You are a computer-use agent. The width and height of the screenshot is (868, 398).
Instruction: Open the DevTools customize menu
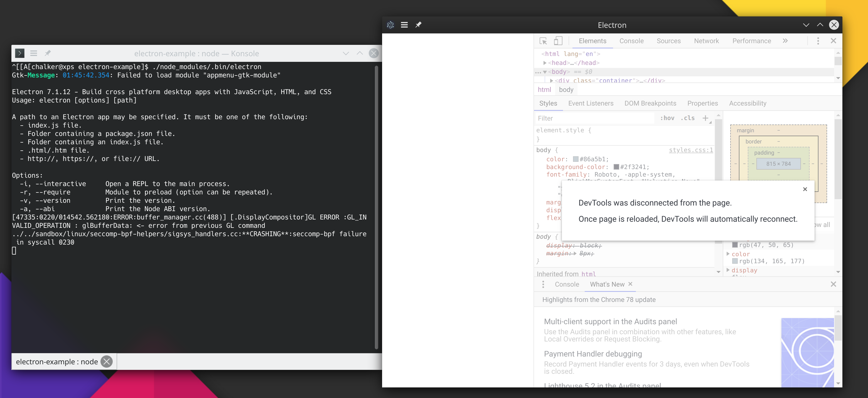point(818,40)
